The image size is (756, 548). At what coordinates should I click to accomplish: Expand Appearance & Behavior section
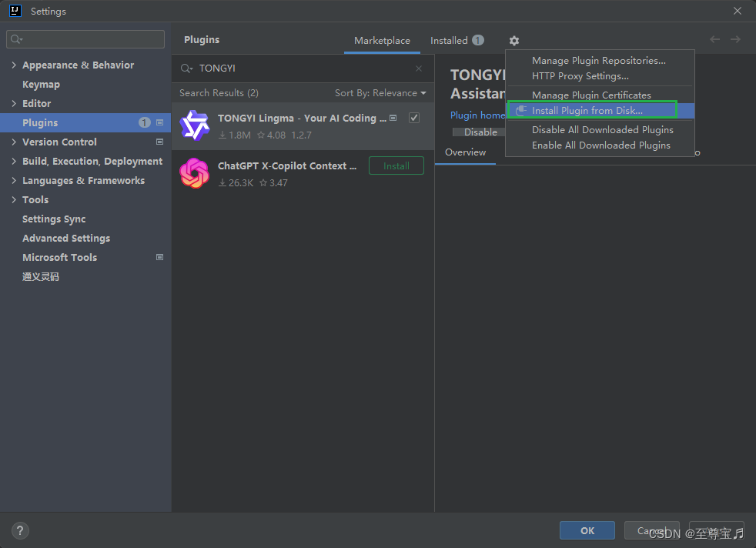(14, 65)
